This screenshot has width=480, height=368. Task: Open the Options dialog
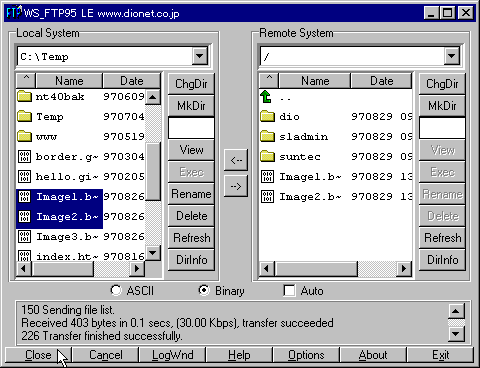[306, 355]
